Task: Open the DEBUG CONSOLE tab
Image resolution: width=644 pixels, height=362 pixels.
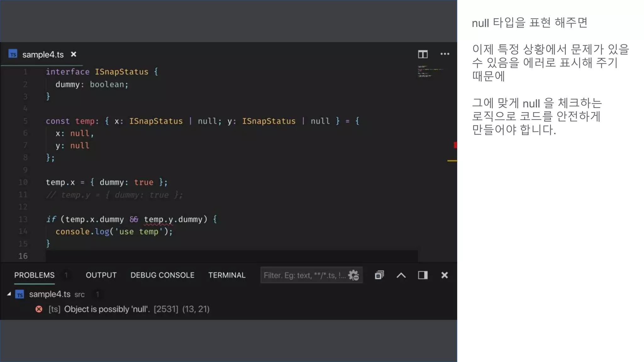Action: click(x=163, y=275)
